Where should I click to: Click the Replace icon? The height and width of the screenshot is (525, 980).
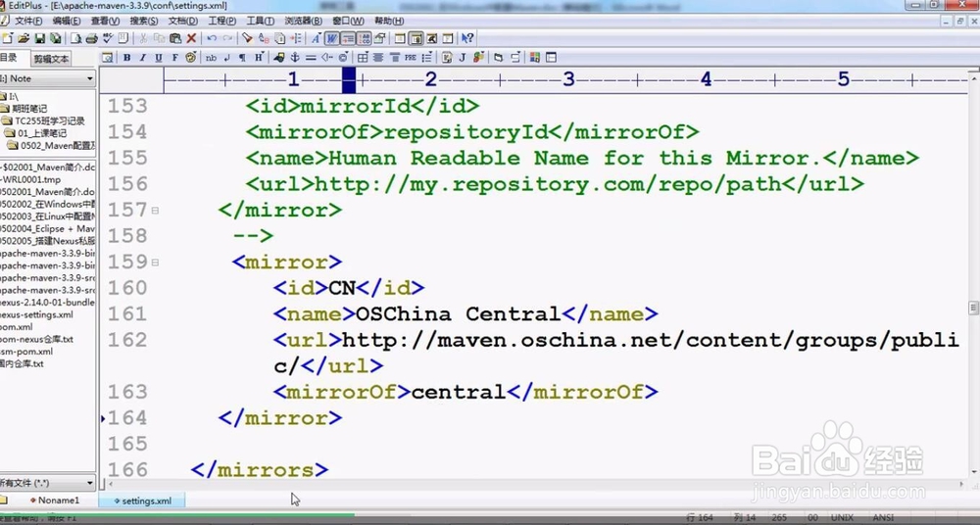pos(264,39)
